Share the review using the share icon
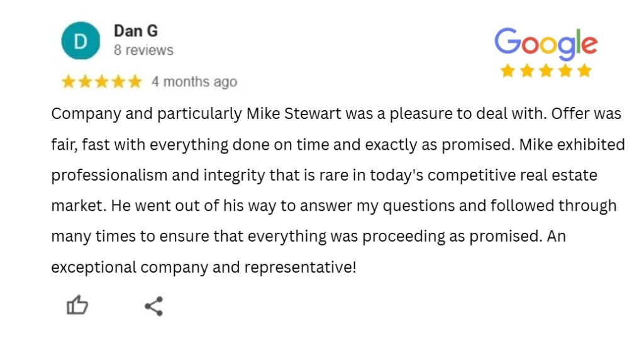The image size is (644, 338). 154,307
